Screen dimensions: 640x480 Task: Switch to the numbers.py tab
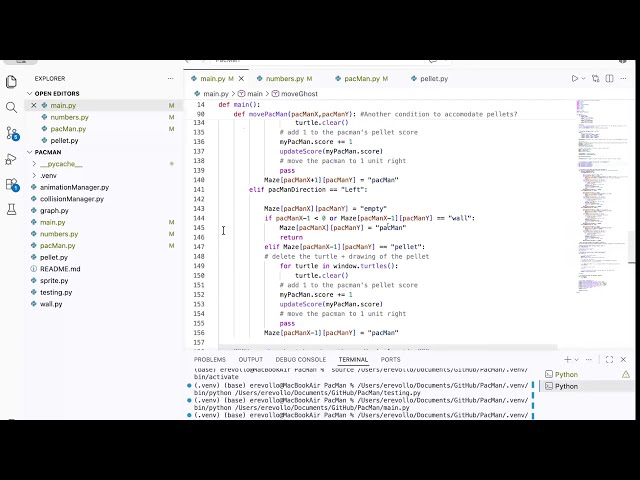pyautogui.click(x=284, y=78)
